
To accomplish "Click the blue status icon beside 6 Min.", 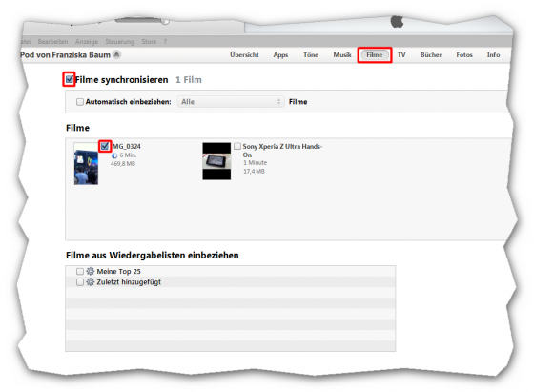I will (114, 155).
